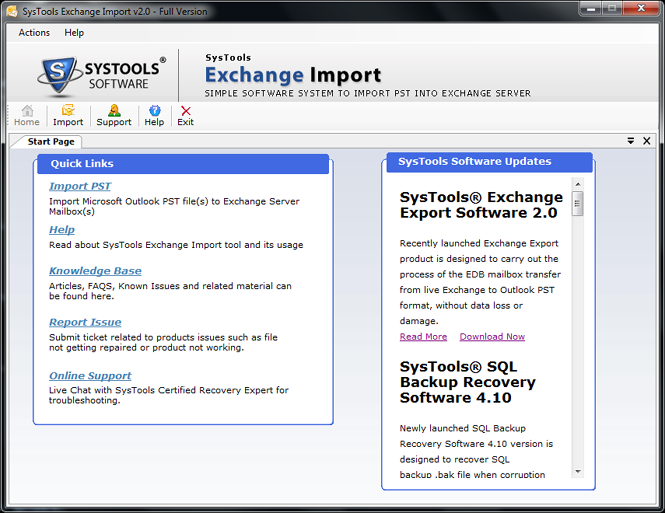Select the Start Page tab
The height and width of the screenshot is (513, 665).
51,142
